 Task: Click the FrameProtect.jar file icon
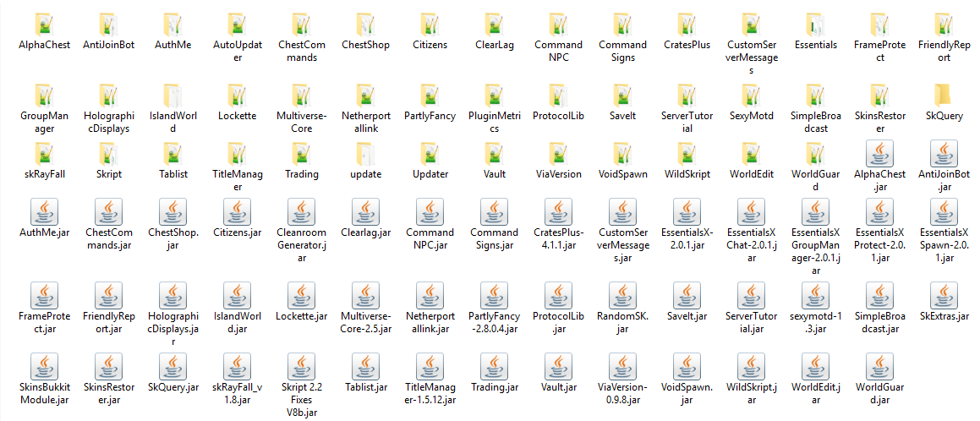44,295
